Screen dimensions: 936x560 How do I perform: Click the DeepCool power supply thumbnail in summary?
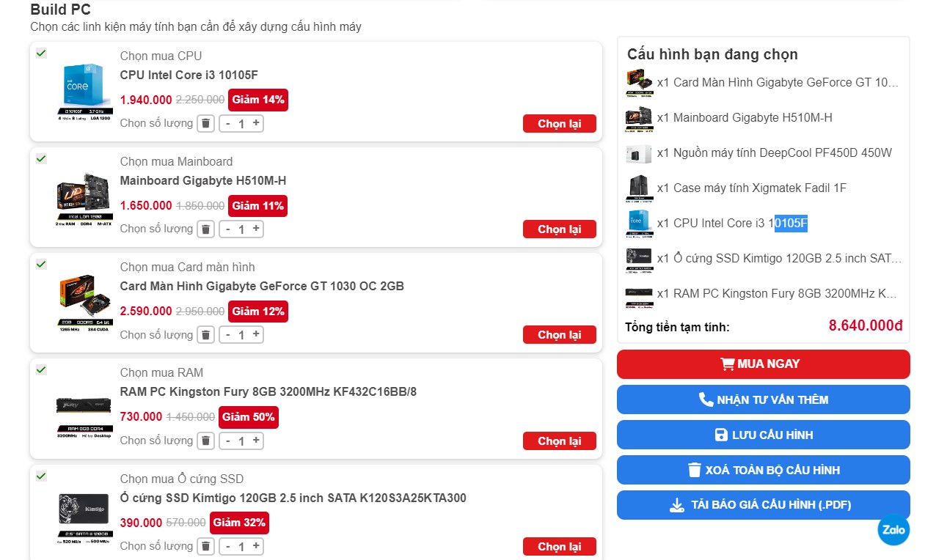[639, 152]
